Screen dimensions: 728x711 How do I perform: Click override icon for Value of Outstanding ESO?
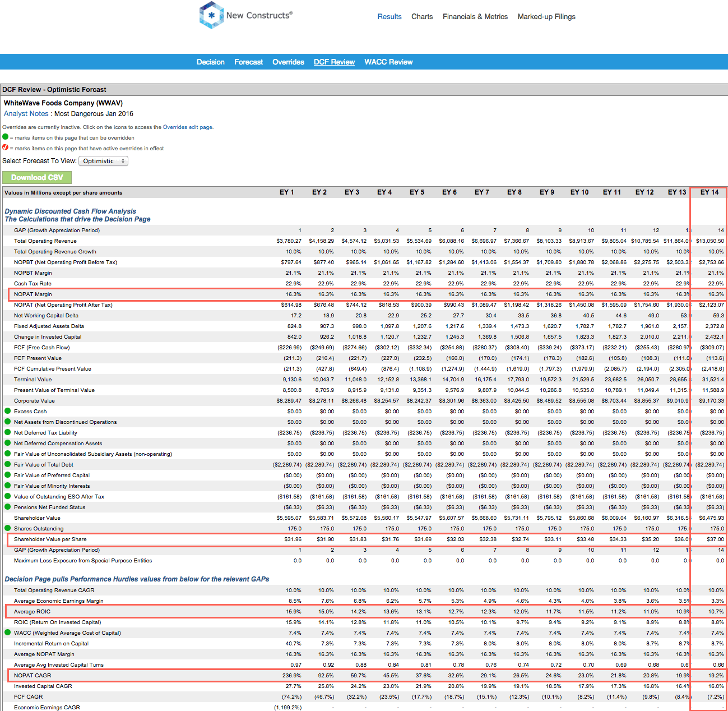[8, 496]
